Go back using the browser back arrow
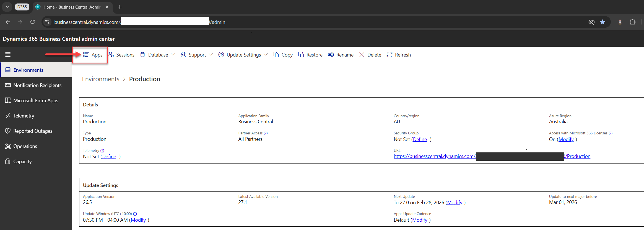This screenshot has width=644, height=230. (8, 22)
